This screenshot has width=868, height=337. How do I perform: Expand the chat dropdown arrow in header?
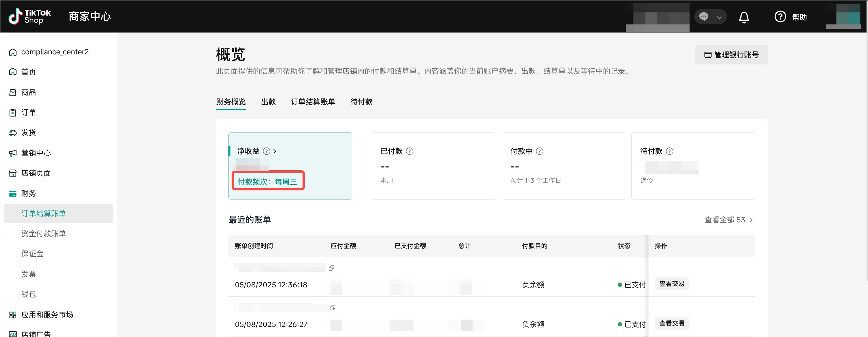719,17
